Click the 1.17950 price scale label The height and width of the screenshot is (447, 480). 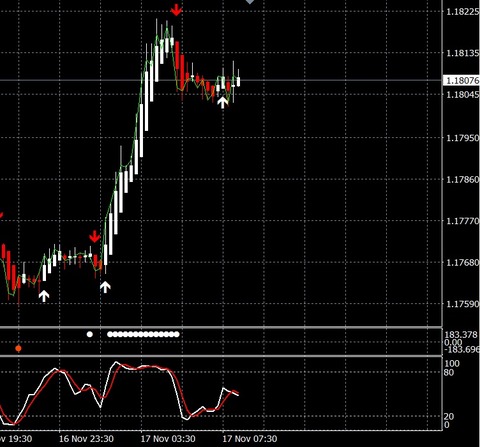[463, 138]
